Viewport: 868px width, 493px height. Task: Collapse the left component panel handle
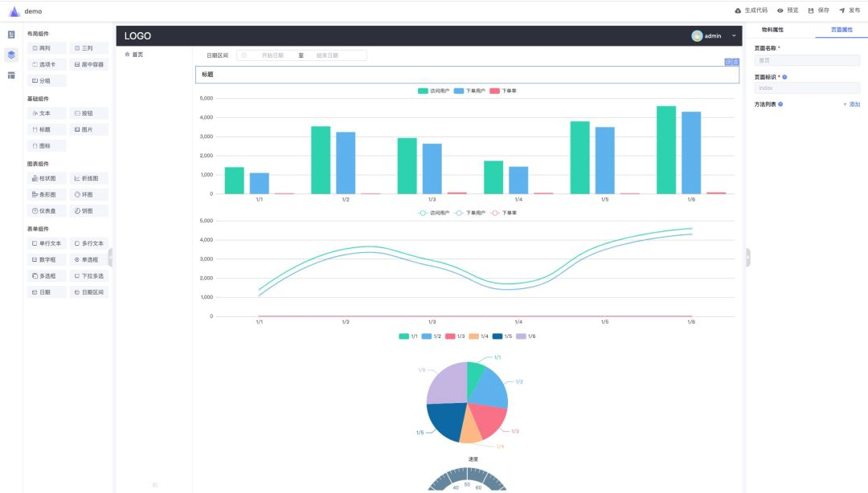click(111, 257)
